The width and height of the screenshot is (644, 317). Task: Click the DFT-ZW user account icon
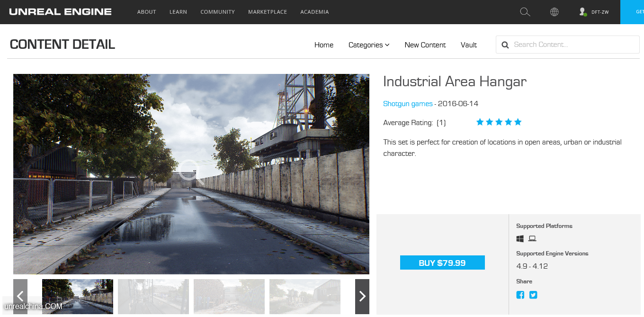(583, 12)
